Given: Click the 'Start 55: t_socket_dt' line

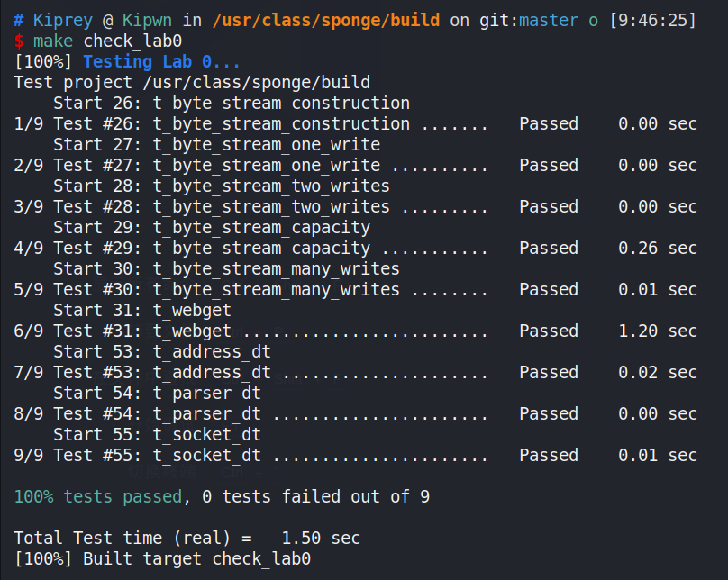Looking at the screenshot, I should [157, 435].
